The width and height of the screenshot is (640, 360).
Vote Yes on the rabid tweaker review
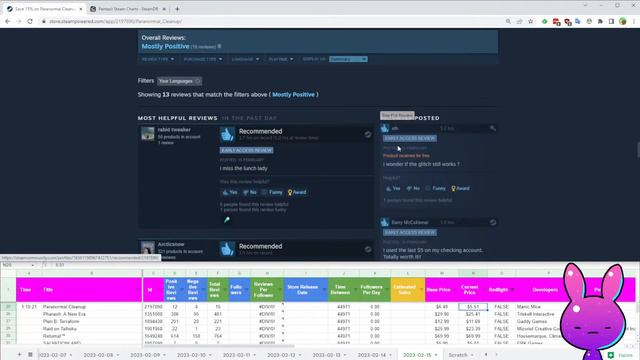pyautogui.click(x=230, y=192)
